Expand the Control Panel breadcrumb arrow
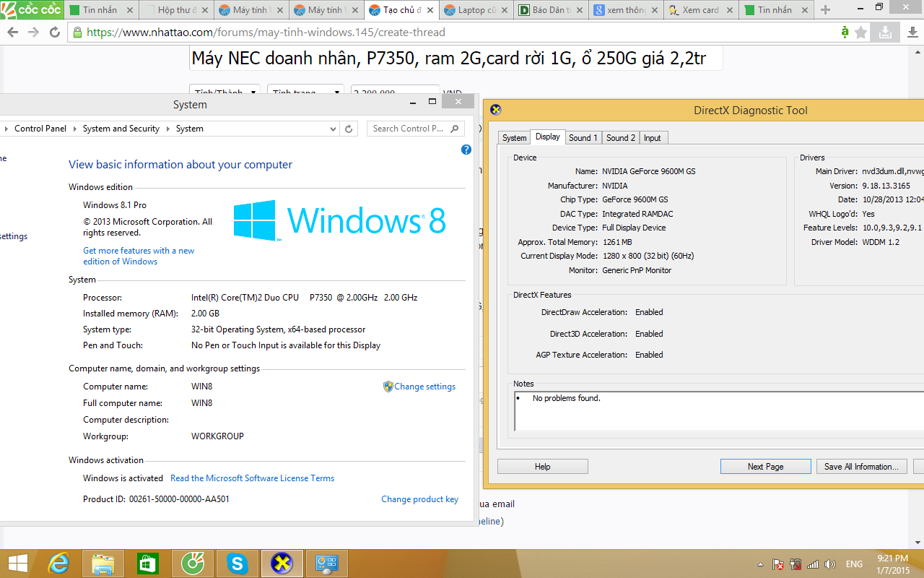Image resolution: width=924 pixels, height=578 pixels. [74, 129]
